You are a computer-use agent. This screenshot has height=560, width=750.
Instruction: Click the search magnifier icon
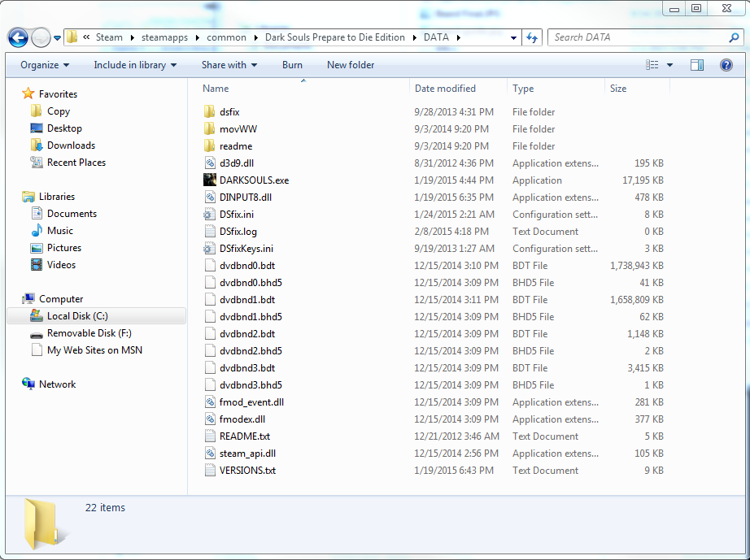click(x=734, y=37)
